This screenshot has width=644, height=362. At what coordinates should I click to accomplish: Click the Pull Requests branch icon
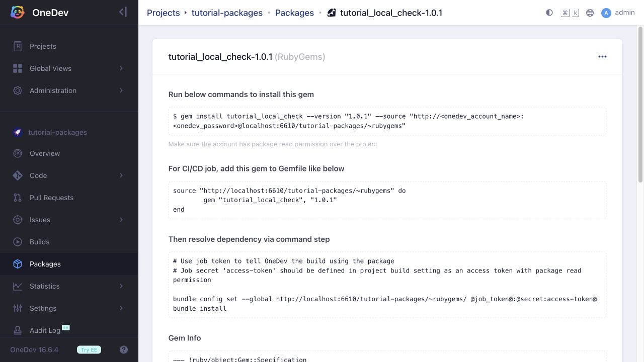[18, 198]
